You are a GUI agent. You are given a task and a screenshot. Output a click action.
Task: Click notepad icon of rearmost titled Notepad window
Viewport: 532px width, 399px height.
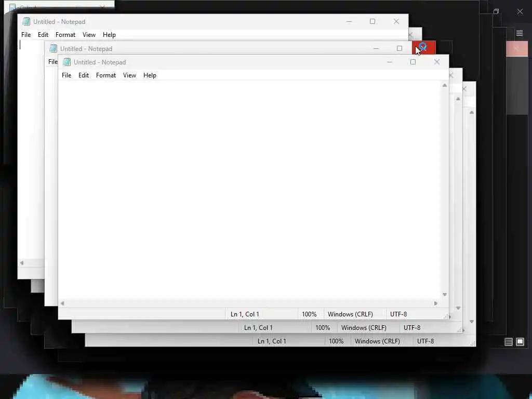pos(26,22)
